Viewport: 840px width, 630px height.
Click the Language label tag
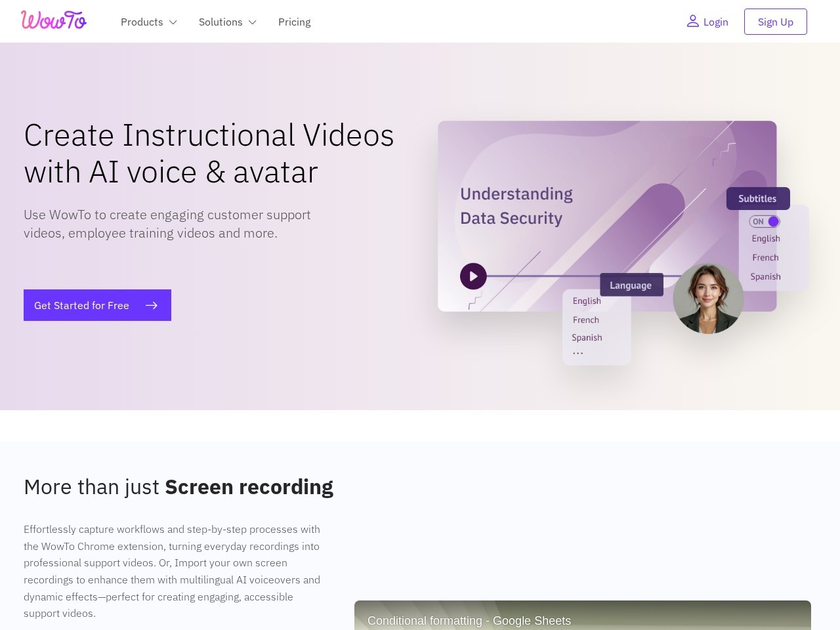(x=631, y=285)
